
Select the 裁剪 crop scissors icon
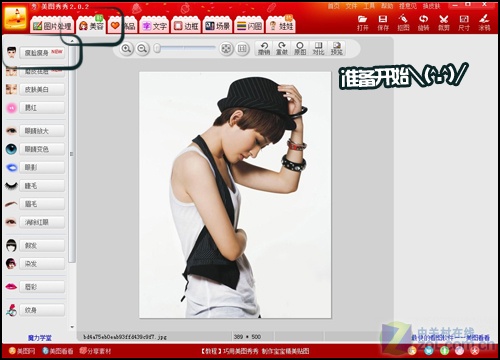point(444,23)
